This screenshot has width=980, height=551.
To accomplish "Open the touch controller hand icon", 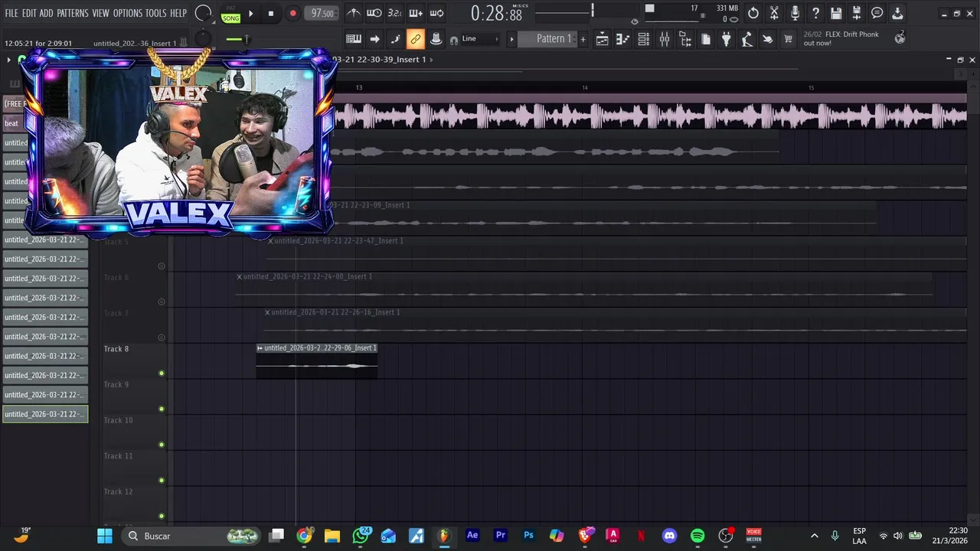I will (x=768, y=39).
